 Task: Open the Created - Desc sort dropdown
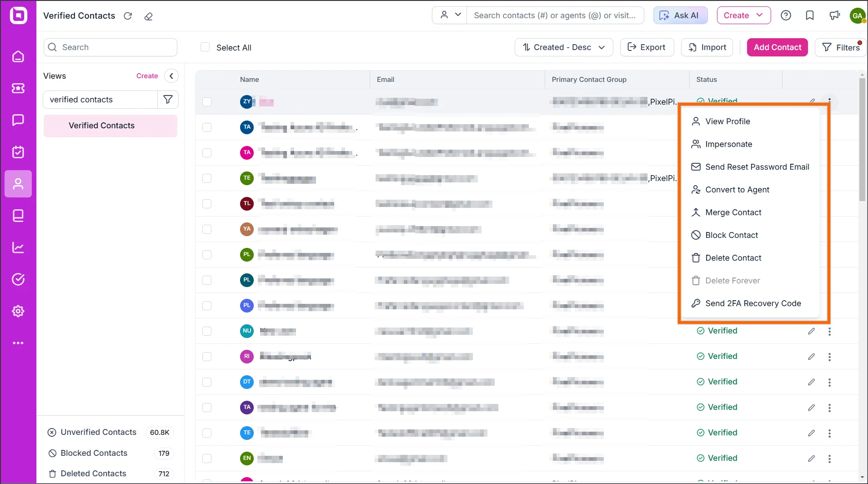[x=564, y=47]
